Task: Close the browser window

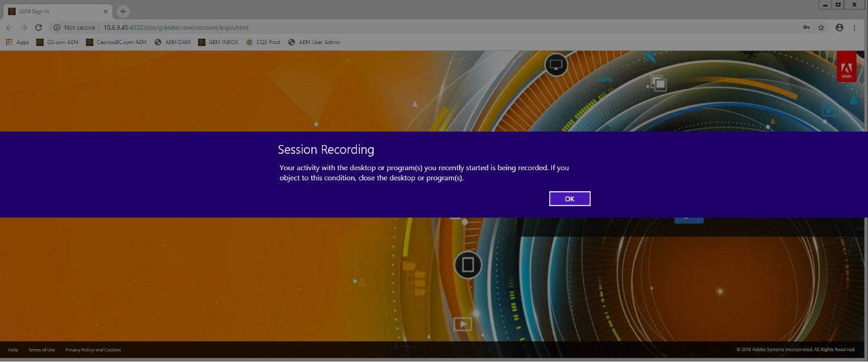Action: 855,5
